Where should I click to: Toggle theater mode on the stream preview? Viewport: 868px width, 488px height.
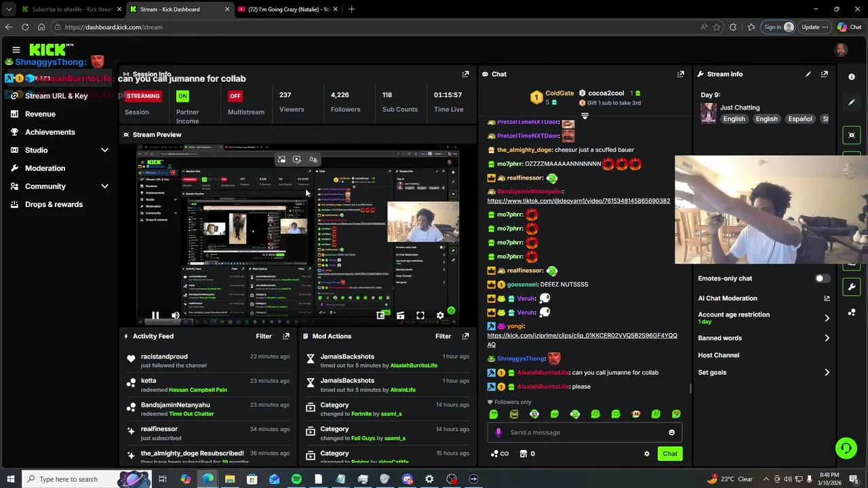click(x=400, y=315)
